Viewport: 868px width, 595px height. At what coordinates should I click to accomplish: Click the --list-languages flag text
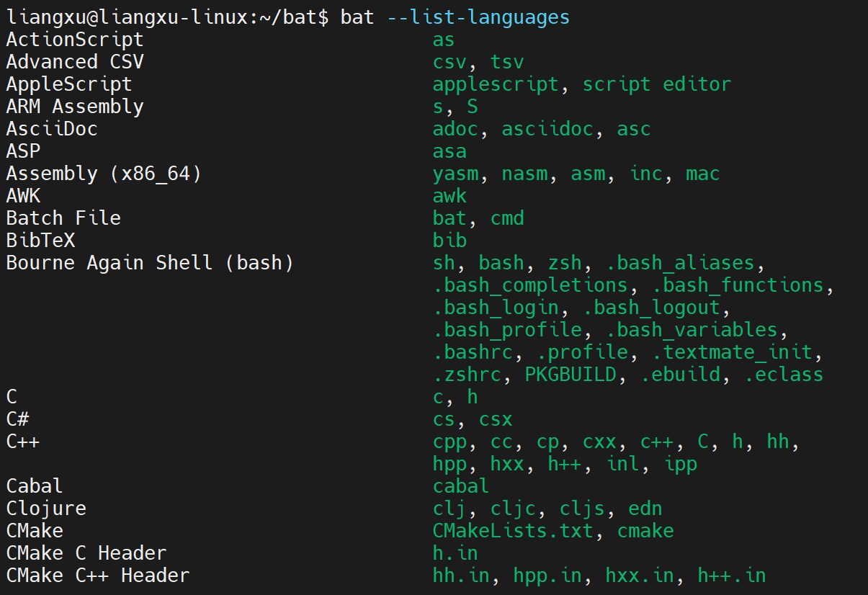(x=478, y=17)
